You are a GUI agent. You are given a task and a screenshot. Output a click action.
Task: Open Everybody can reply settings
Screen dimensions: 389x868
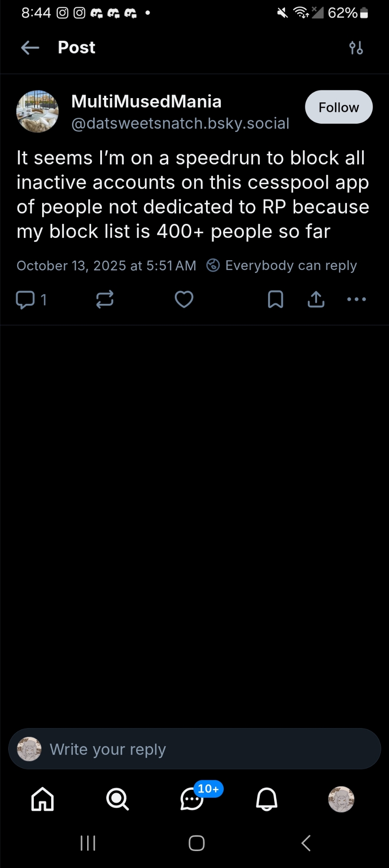(282, 266)
